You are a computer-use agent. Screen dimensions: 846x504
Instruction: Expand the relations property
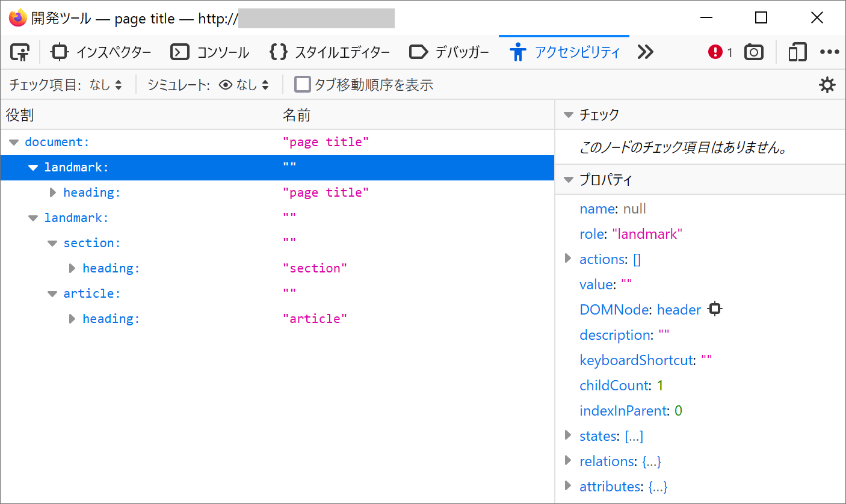pyautogui.click(x=567, y=461)
